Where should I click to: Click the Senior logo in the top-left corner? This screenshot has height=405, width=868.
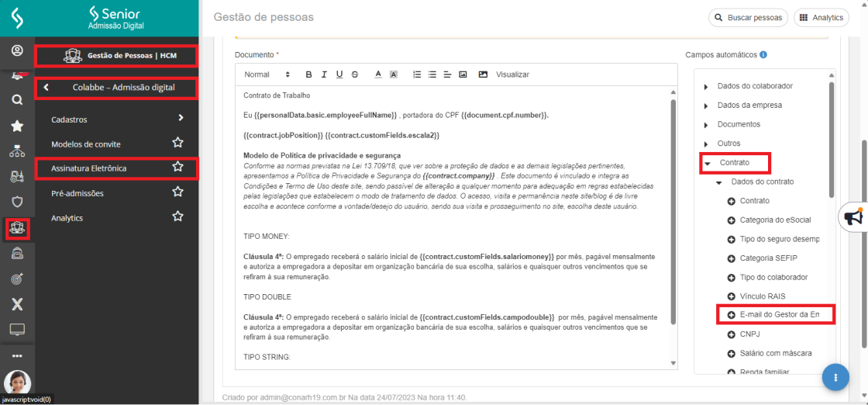(17, 19)
